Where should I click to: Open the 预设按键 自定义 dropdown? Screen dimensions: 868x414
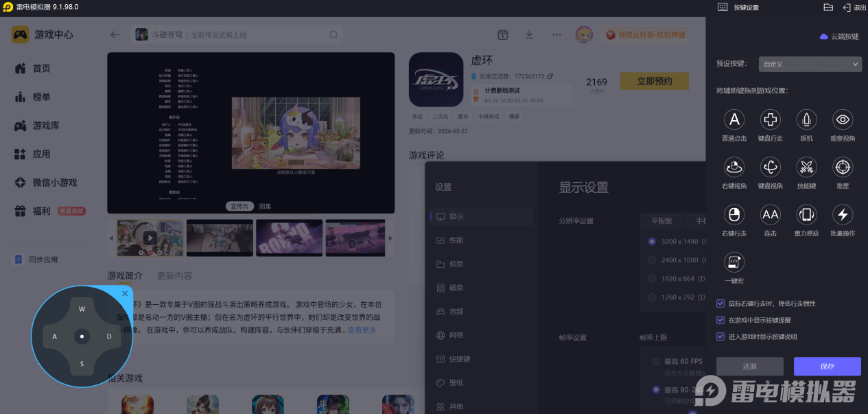pos(810,64)
